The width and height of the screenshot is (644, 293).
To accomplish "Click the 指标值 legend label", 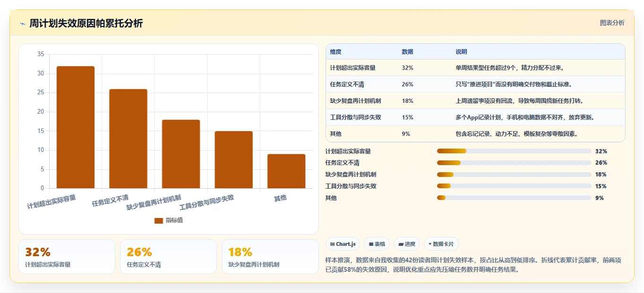I will pos(174,220).
